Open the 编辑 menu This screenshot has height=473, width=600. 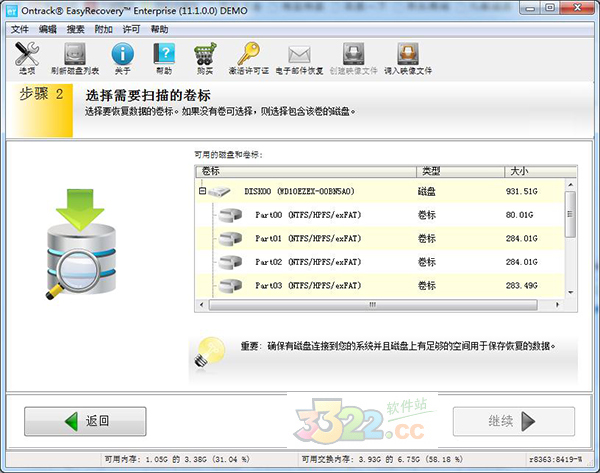[x=47, y=29]
